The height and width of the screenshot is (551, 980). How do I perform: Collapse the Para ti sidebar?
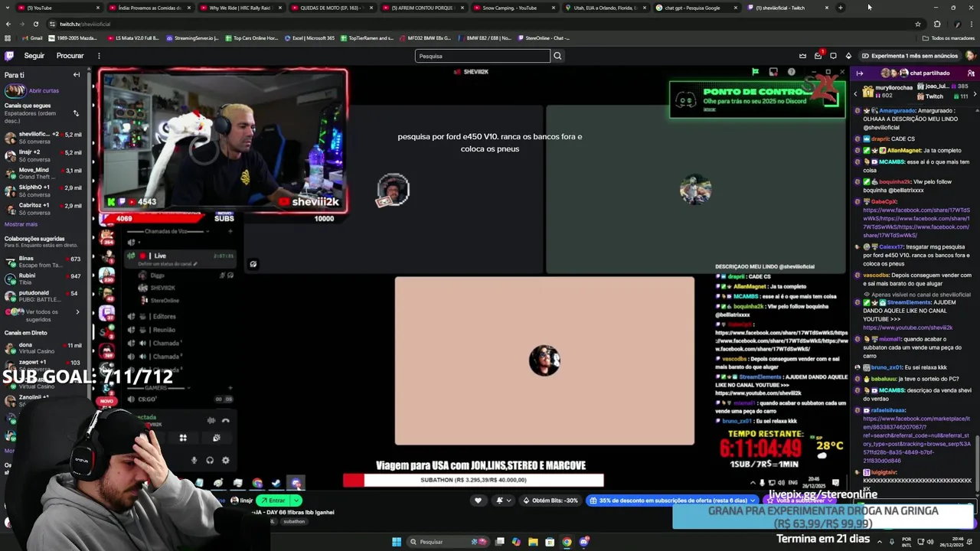(x=77, y=75)
